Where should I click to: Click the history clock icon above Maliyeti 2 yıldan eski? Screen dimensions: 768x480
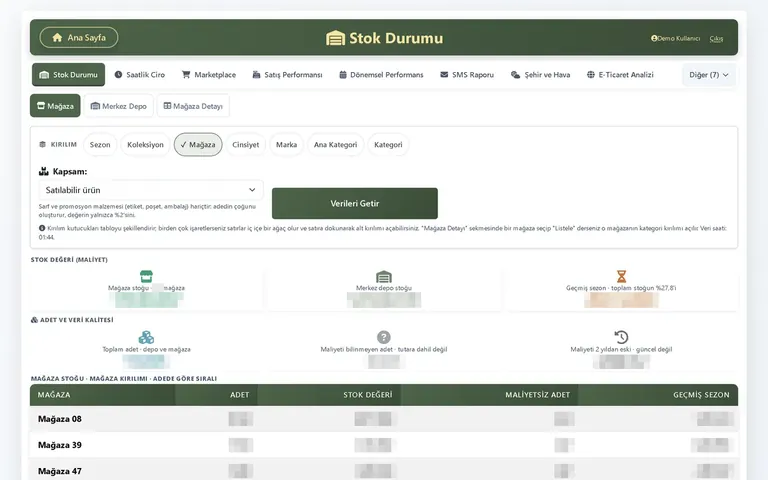tap(621, 337)
